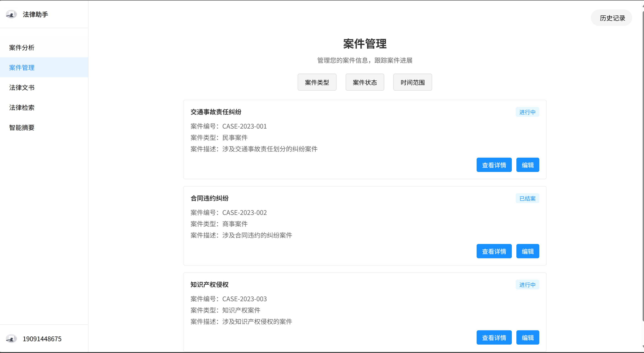Viewport: 644px width, 353px height.
Task: Edit the 合同违约纠纷 case
Action: [x=528, y=251]
